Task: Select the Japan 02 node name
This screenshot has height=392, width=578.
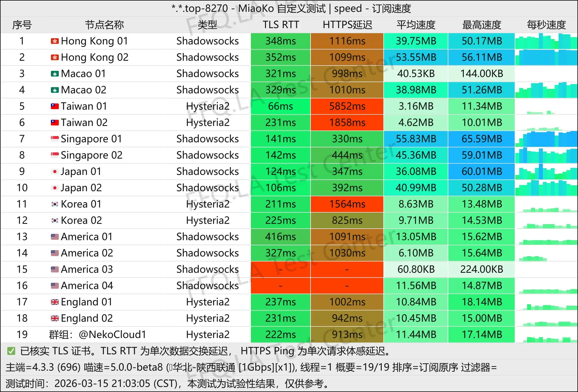Action: pyautogui.click(x=81, y=188)
